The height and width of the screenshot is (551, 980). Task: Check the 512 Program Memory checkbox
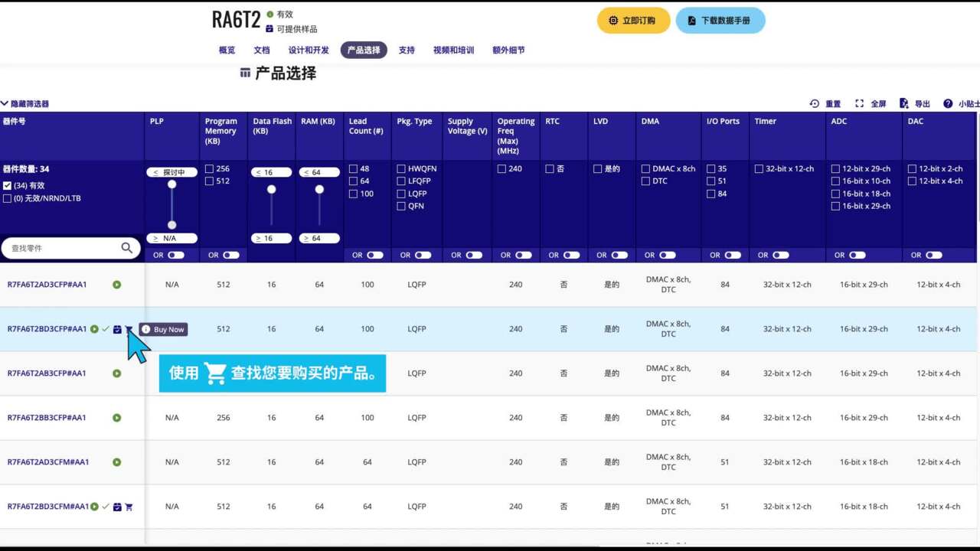click(x=209, y=181)
